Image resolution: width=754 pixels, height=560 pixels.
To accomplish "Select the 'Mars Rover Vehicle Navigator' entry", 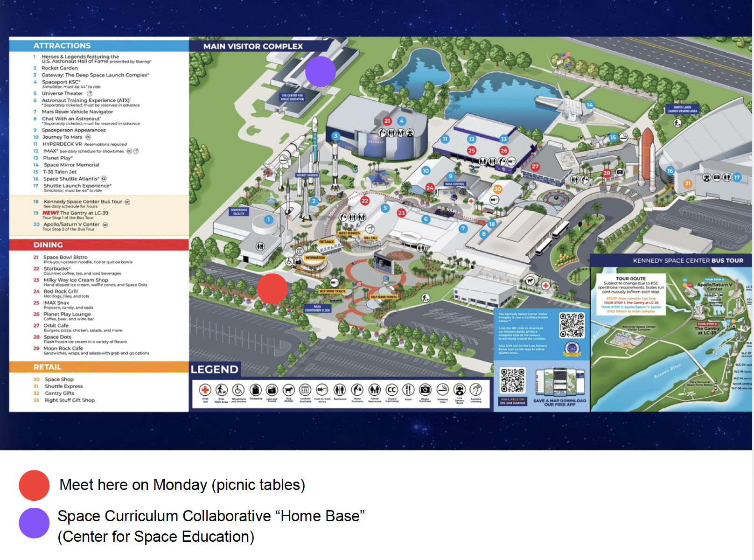I will (x=77, y=112).
